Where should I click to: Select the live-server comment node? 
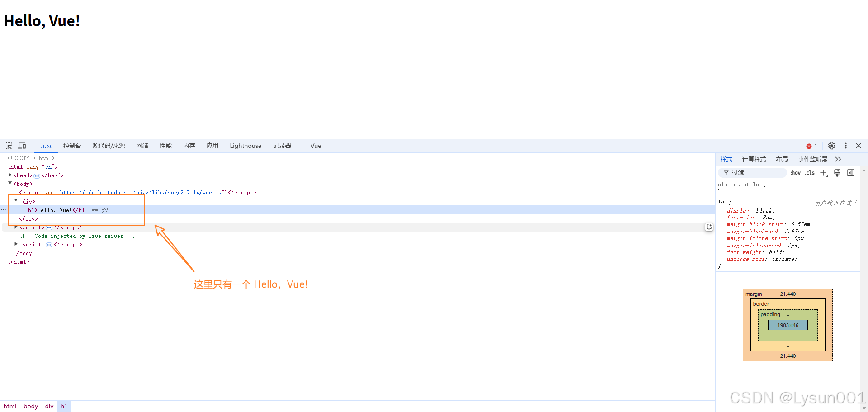[77, 236]
